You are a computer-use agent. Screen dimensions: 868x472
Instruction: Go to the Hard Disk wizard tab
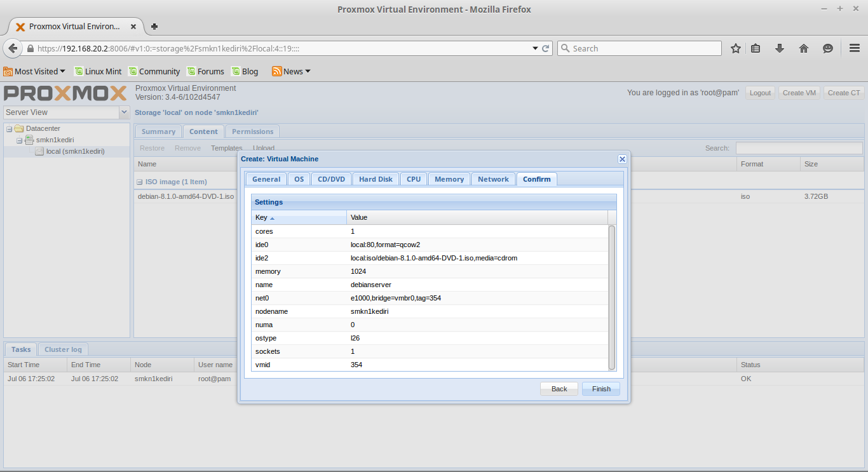pos(376,179)
